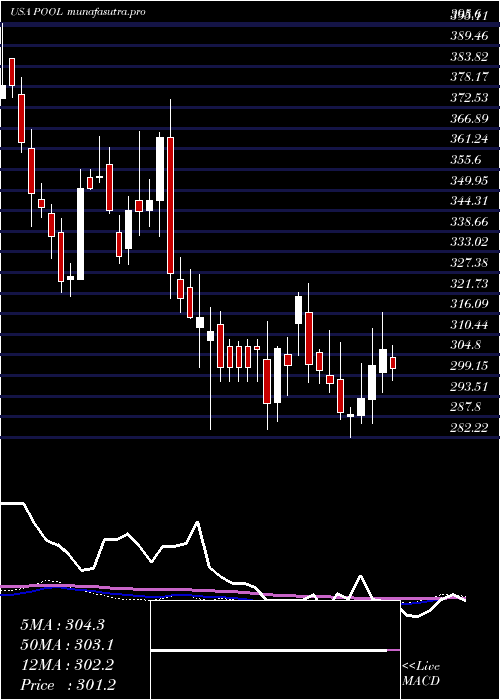Select the 287.8 price label
The width and height of the screenshot is (500, 700).
coord(466,407)
